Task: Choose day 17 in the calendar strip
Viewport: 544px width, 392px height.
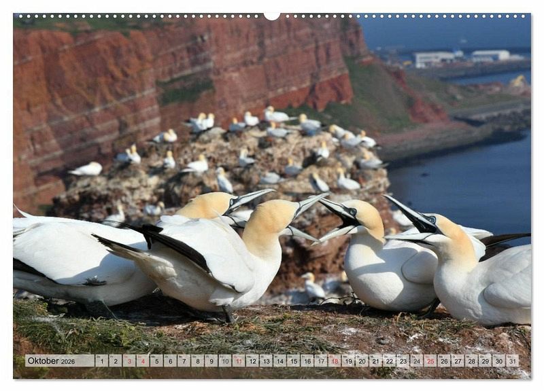Action: pos(321,361)
